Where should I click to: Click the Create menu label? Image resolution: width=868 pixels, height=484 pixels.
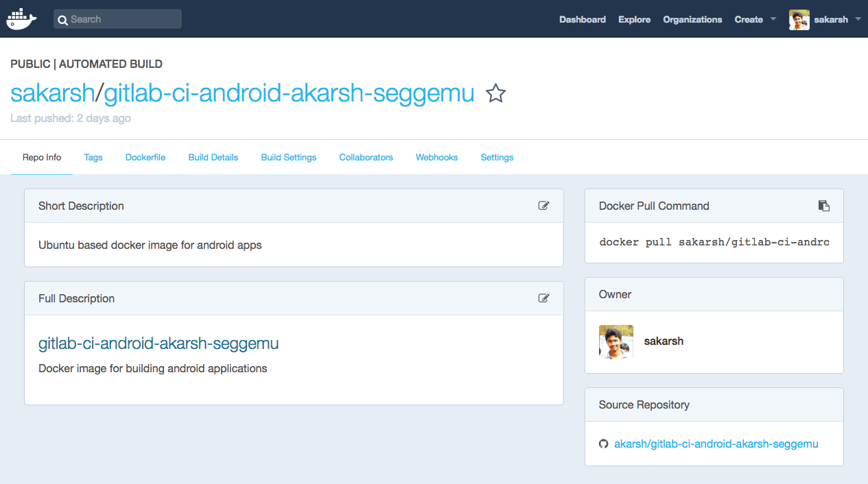(749, 19)
